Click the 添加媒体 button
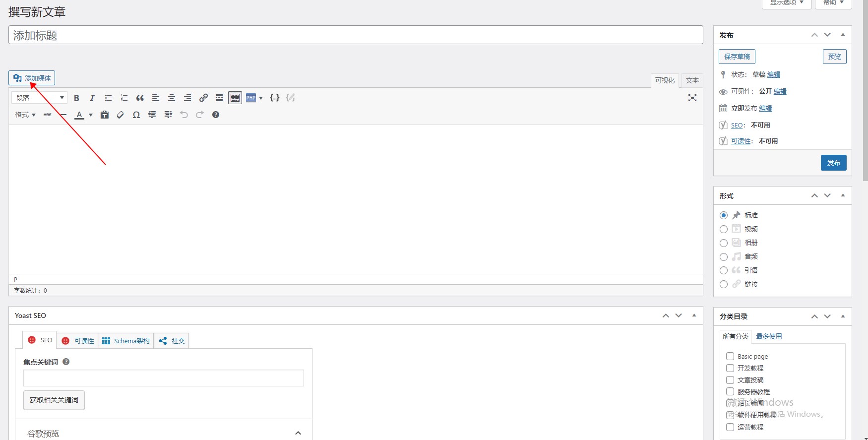This screenshot has width=868, height=440. coord(32,78)
